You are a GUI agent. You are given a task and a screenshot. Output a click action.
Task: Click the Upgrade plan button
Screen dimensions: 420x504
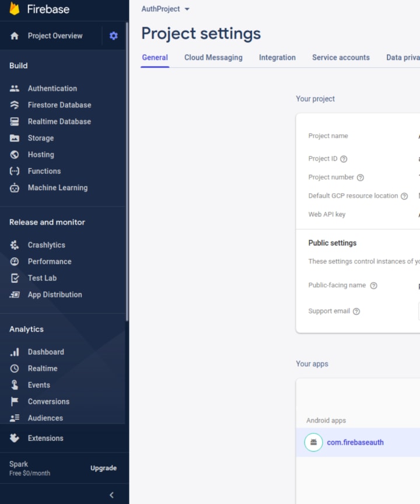[x=103, y=468]
